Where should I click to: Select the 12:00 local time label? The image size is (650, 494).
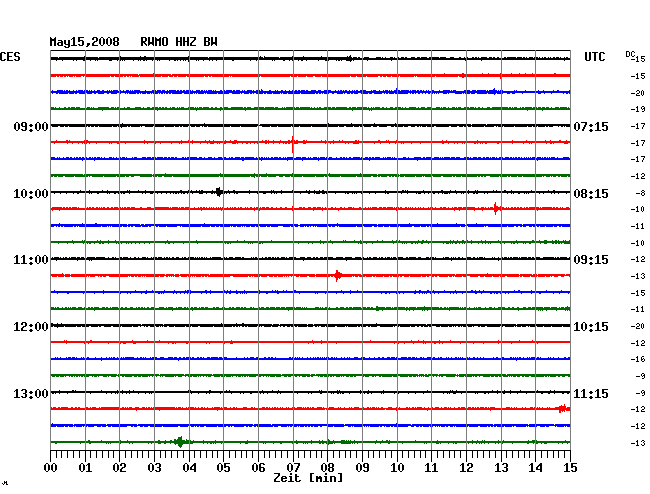click(31, 327)
